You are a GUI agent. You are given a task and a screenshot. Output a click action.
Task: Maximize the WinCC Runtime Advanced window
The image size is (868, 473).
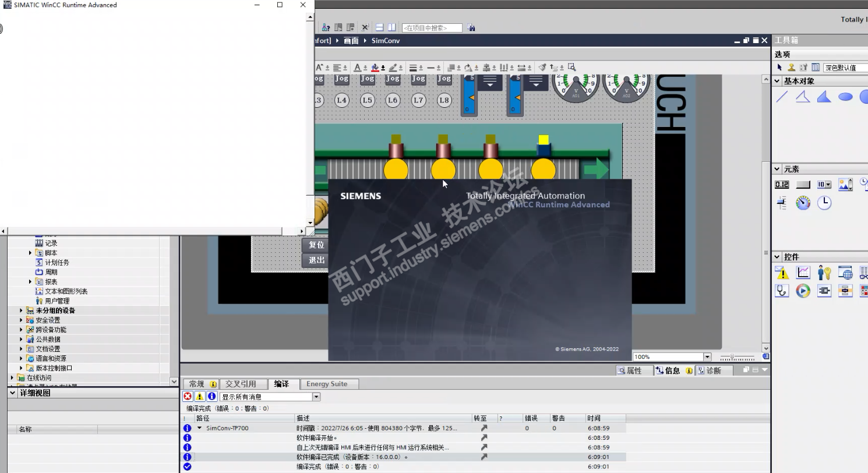[x=280, y=5]
